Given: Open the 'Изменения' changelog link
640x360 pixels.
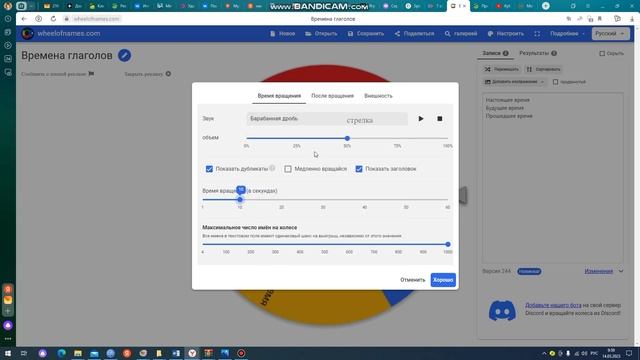Looking at the screenshot, I should tap(599, 271).
